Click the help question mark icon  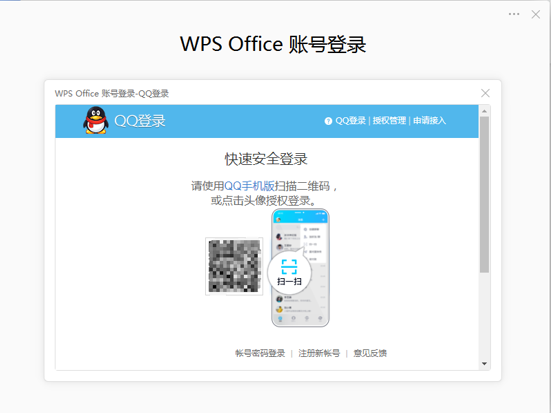[x=328, y=121]
